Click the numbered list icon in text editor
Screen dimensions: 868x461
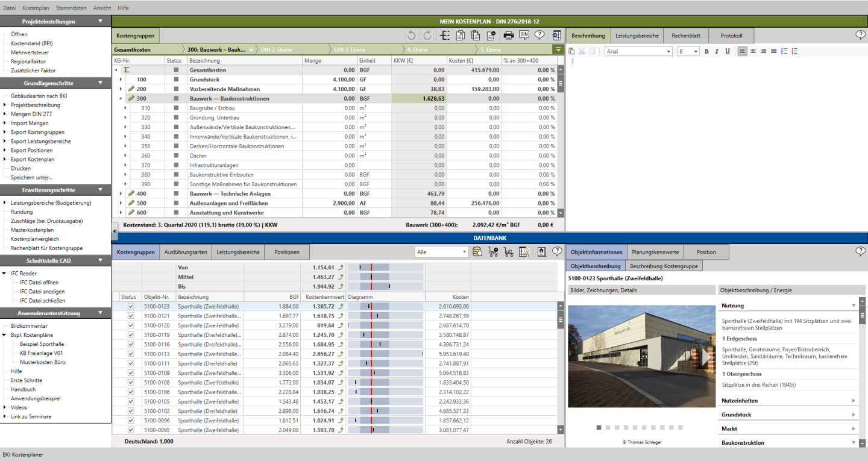pyautogui.click(x=794, y=51)
